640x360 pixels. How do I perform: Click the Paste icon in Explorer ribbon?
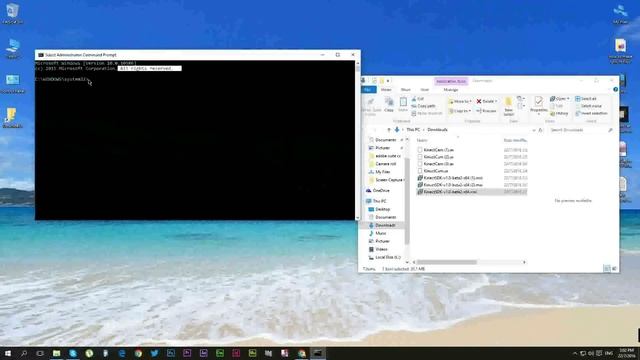[x=403, y=104]
